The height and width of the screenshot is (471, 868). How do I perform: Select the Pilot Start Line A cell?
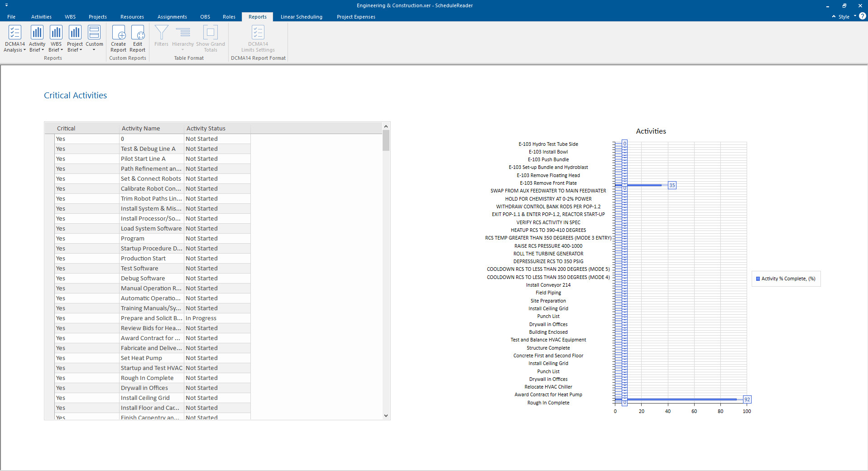click(x=151, y=159)
